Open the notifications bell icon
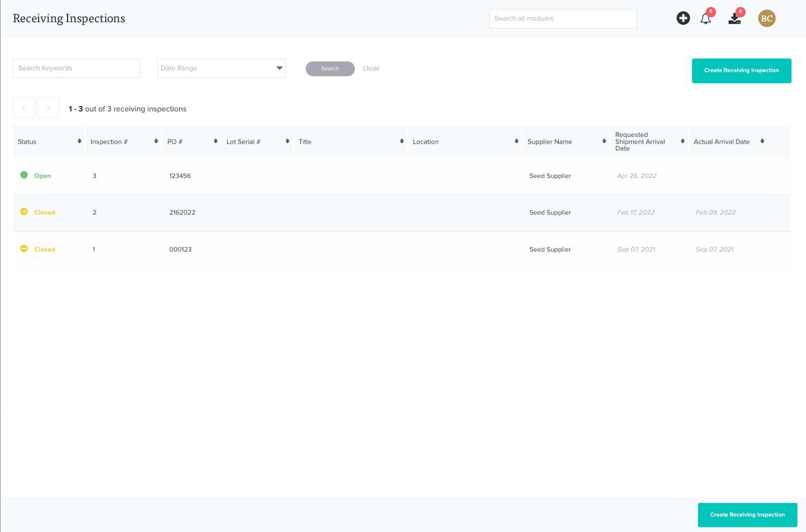This screenshot has height=532, width=806. point(706,19)
